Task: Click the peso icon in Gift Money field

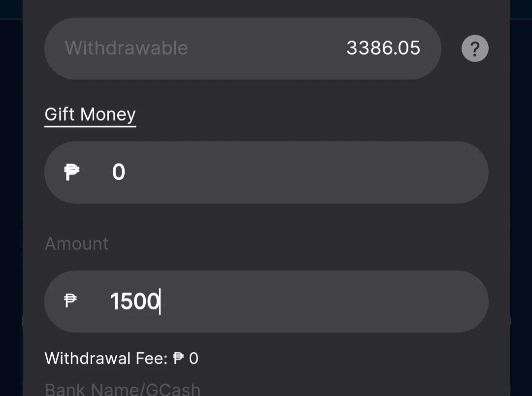Action: (x=71, y=172)
